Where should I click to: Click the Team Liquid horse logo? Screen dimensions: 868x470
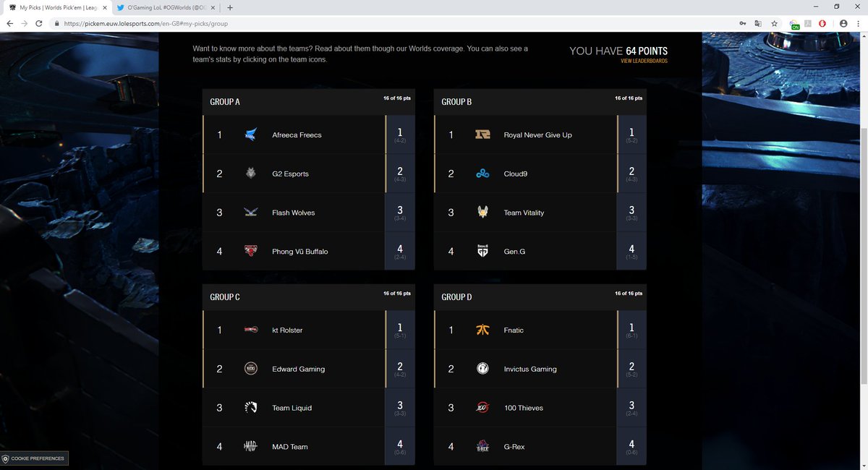(251, 408)
